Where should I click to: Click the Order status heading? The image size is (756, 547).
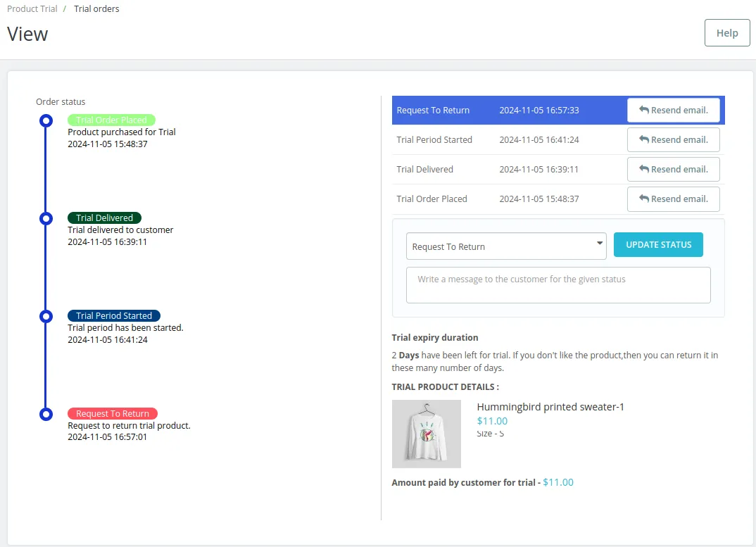(x=61, y=102)
